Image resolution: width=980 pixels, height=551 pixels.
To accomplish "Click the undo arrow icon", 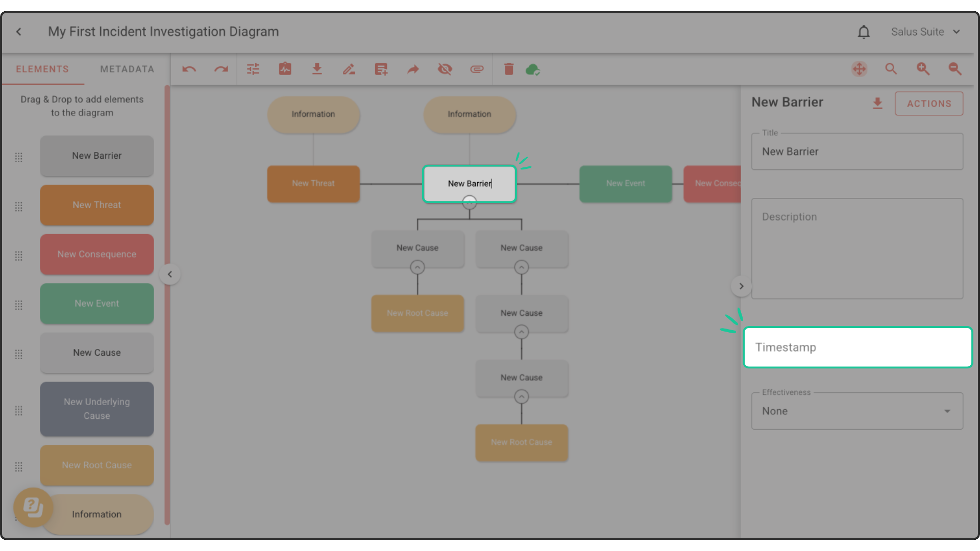I will coord(189,69).
